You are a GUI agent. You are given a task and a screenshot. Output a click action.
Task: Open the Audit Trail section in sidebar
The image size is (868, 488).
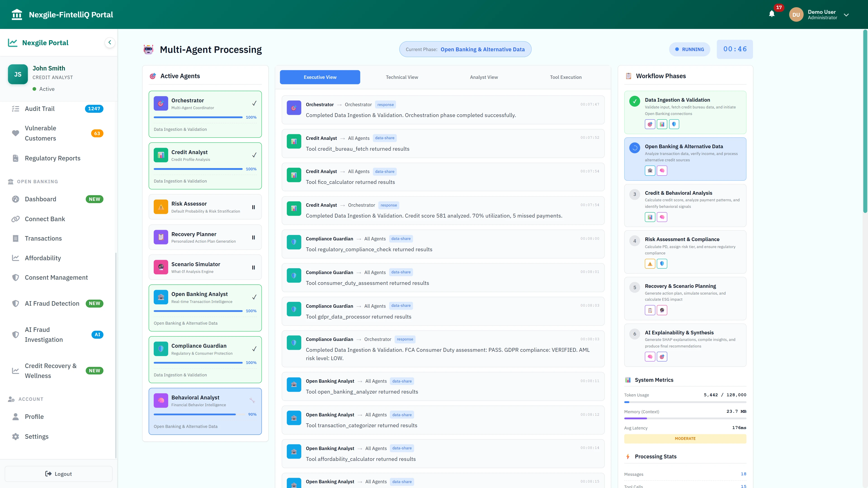[39, 108]
